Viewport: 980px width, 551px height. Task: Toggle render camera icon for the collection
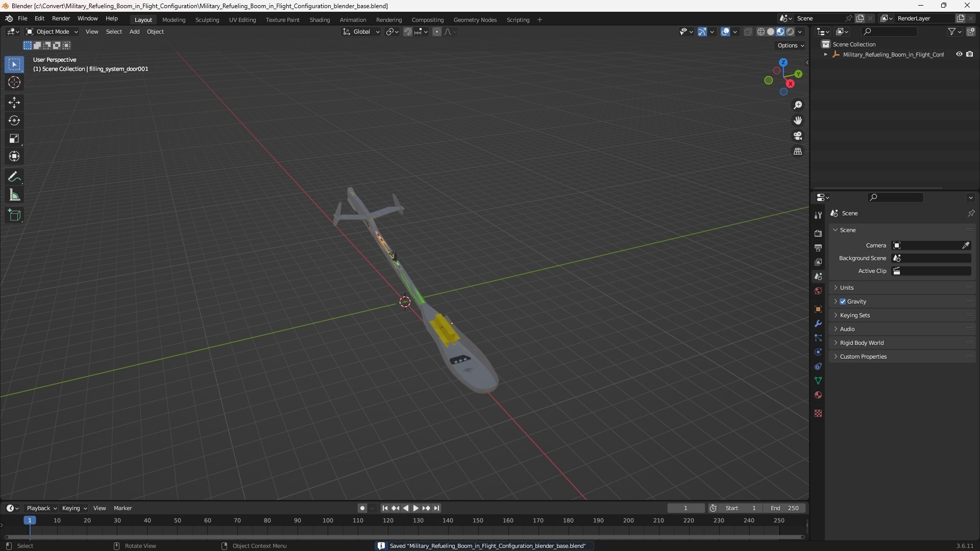click(x=969, y=54)
